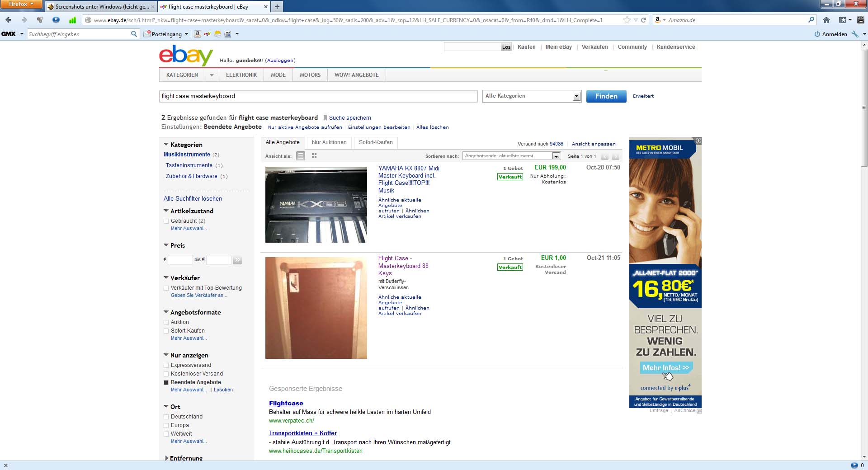Open the browser home page icon

point(826,20)
